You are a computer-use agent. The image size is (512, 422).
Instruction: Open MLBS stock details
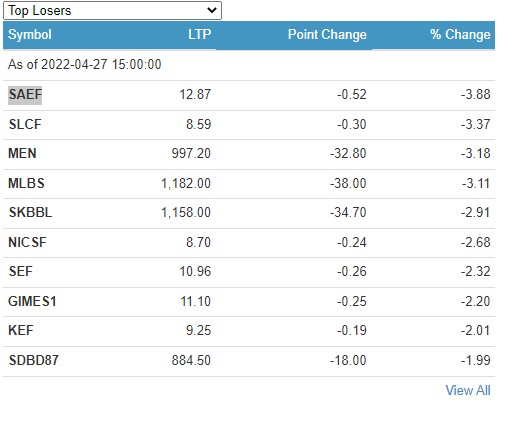click(x=26, y=184)
